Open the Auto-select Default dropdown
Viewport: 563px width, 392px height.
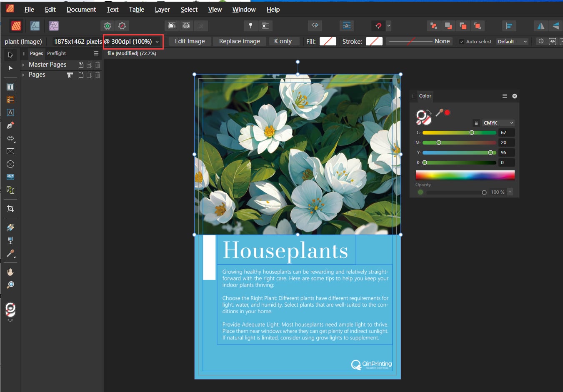point(513,42)
